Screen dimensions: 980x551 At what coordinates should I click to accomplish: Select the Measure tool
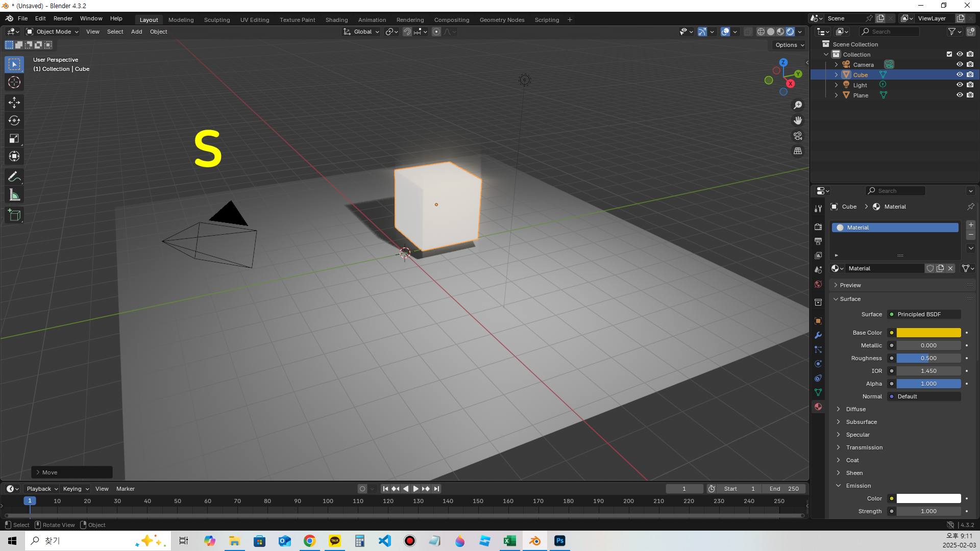pyautogui.click(x=14, y=195)
